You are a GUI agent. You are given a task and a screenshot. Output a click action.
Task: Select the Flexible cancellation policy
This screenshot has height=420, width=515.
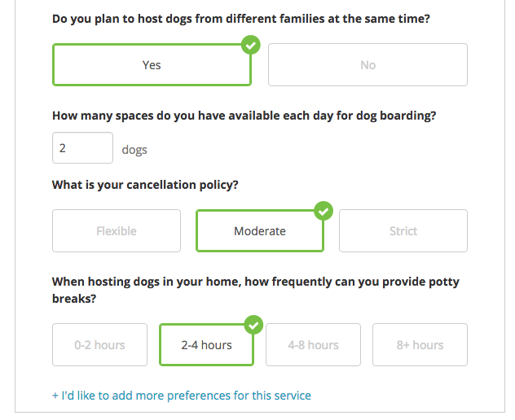(x=117, y=231)
